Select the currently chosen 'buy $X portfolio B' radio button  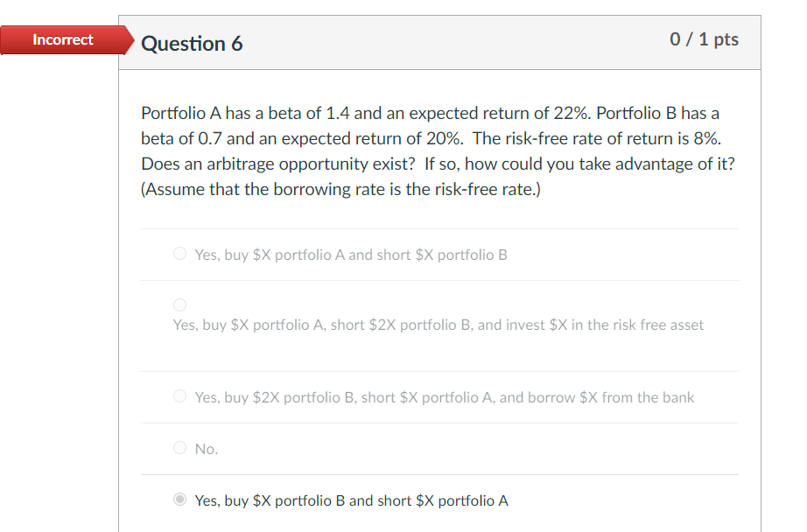point(179,499)
